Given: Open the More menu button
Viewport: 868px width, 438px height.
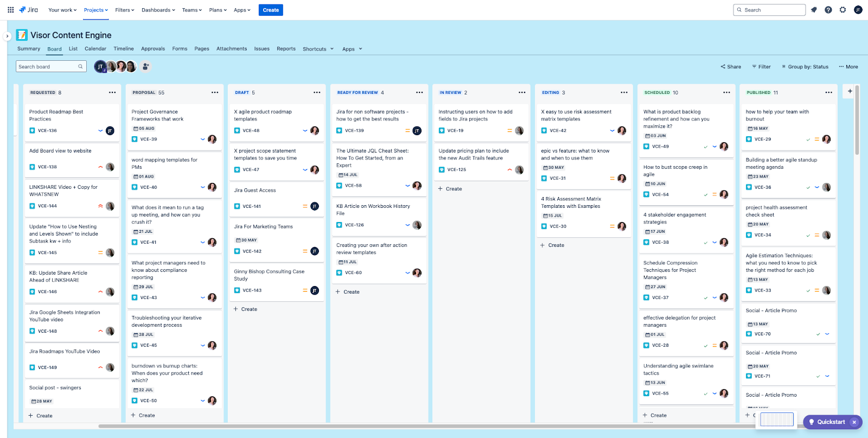Looking at the screenshot, I should coord(848,67).
